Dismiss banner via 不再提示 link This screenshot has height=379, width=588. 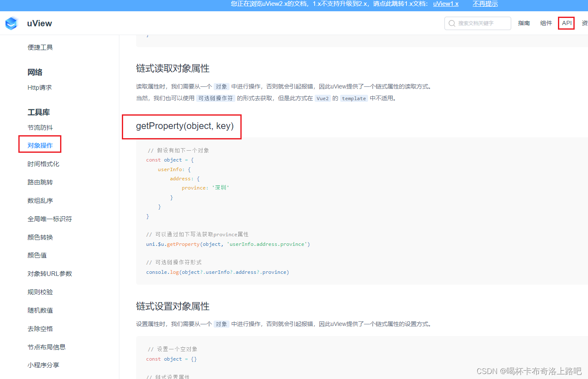tap(485, 4)
